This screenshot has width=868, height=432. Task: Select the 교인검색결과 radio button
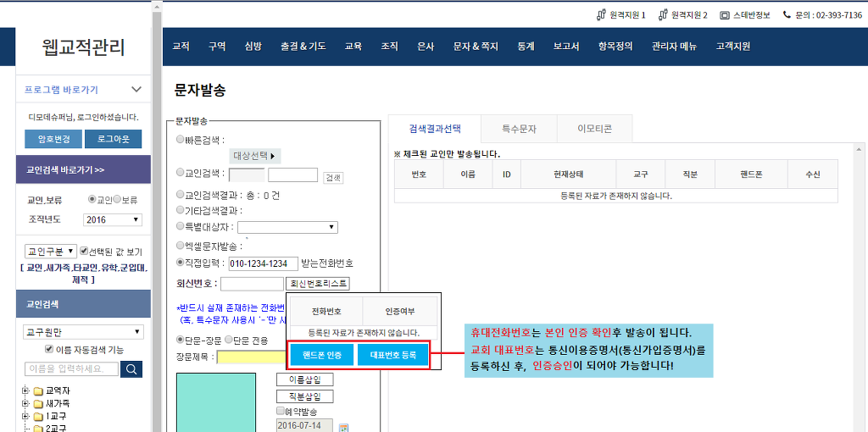180,194
